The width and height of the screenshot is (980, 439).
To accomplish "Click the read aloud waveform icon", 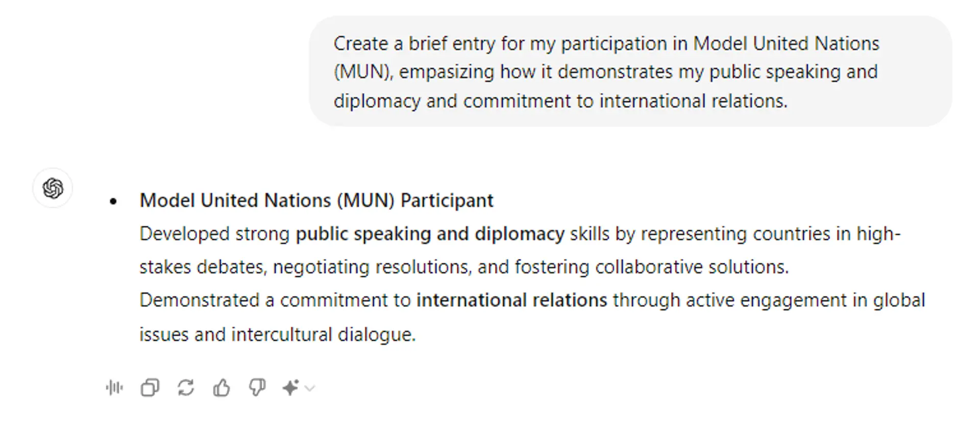I will pyautogui.click(x=114, y=388).
